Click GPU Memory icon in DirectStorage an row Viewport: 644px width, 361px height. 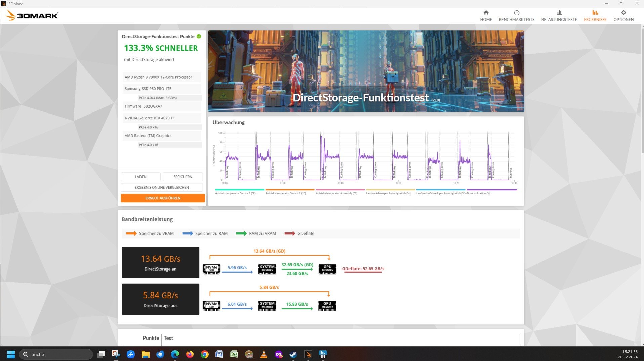[x=327, y=269]
